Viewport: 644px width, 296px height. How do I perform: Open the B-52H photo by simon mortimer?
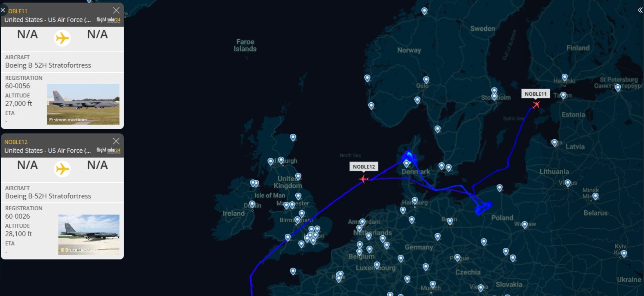pyautogui.click(x=83, y=104)
